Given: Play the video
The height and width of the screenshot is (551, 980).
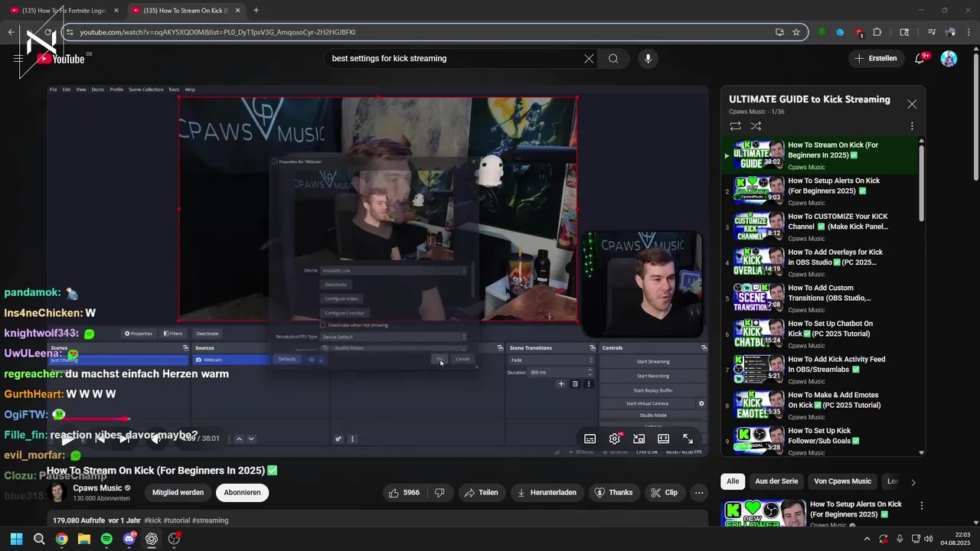Looking at the screenshot, I should (67, 439).
